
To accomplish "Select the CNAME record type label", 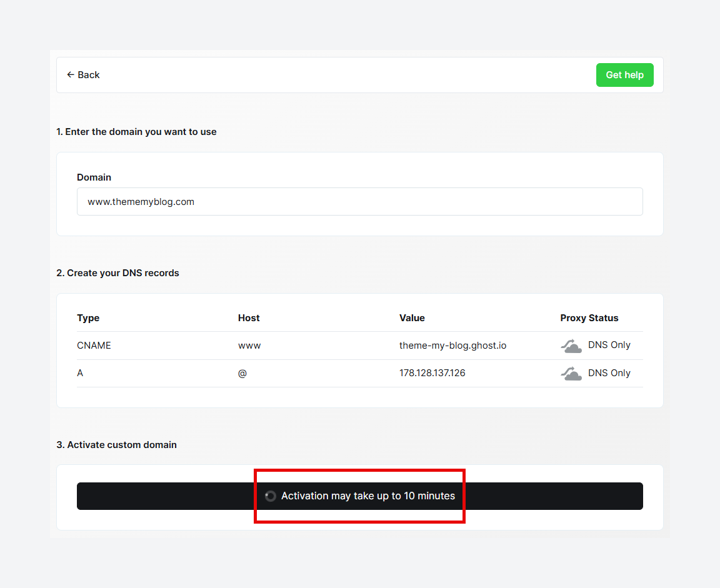I will pyautogui.click(x=94, y=345).
